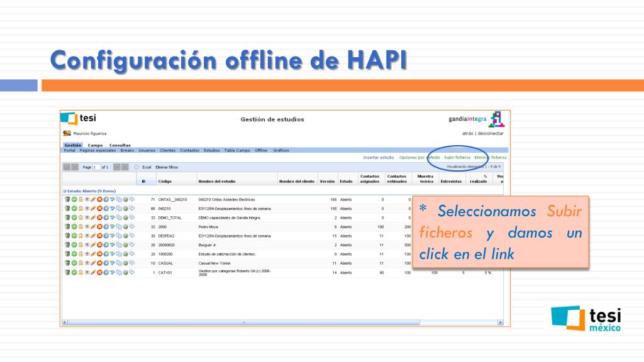Click the Subir ficheros link
Image resolution: width=644 pixels, height=362 pixels.
pos(457,158)
